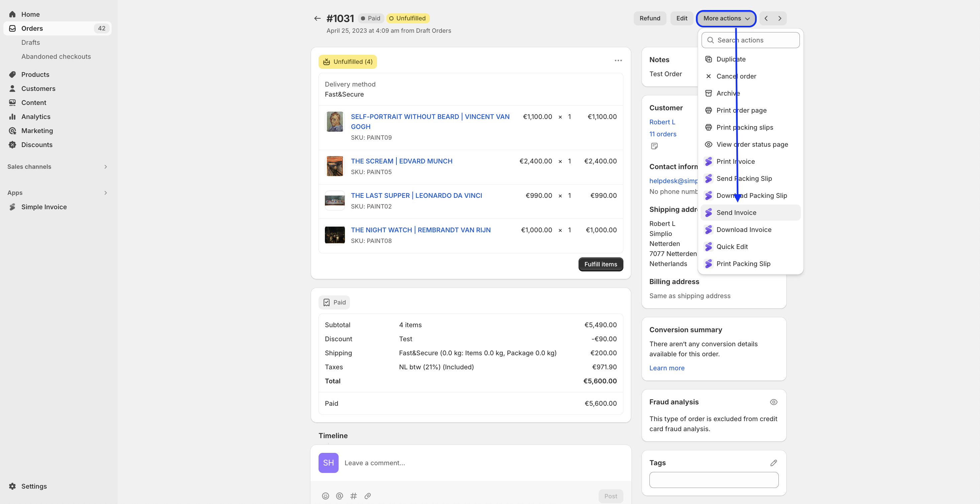980x504 pixels.
Task: Click the hashtag icon in the comment toolbar
Action: pyautogui.click(x=353, y=496)
